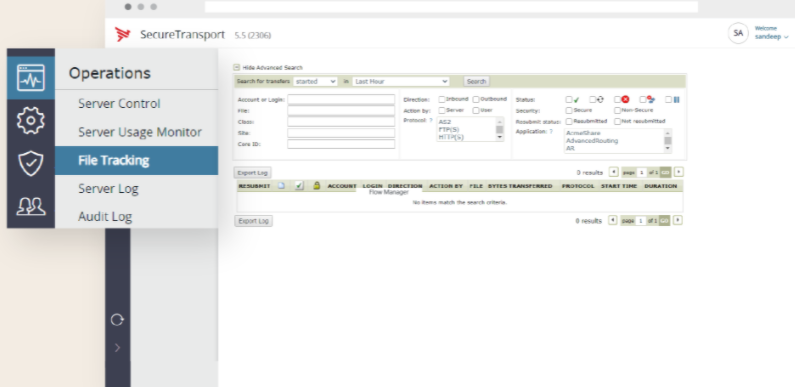795x387 pixels.
Task: Click the Site input field
Action: click(341, 133)
